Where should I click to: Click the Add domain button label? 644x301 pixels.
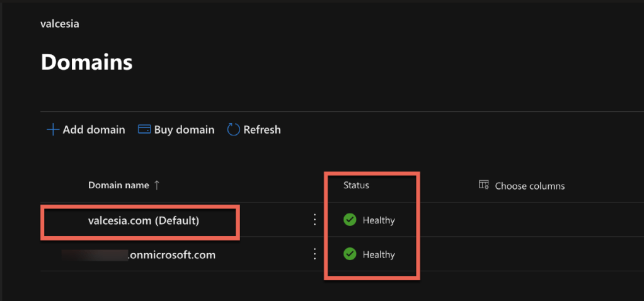click(94, 130)
